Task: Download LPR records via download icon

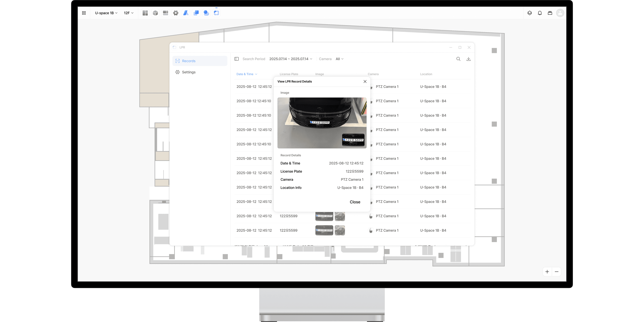Action: coord(469,59)
